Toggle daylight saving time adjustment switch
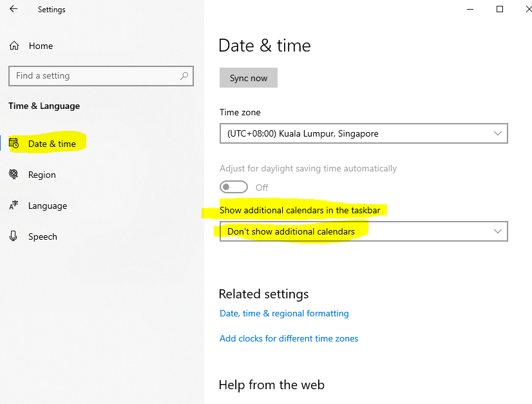This screenshot has height=404, width=532. coord(234,188)
